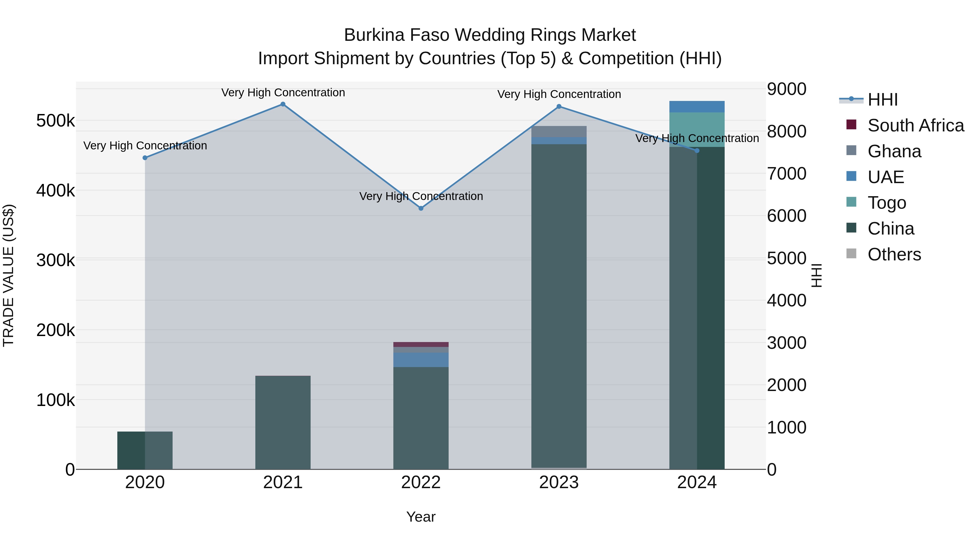Select the UAE segment in 2022 bar
The width and height of the screenshot is (980, 551).
click(x=421, y=360)
